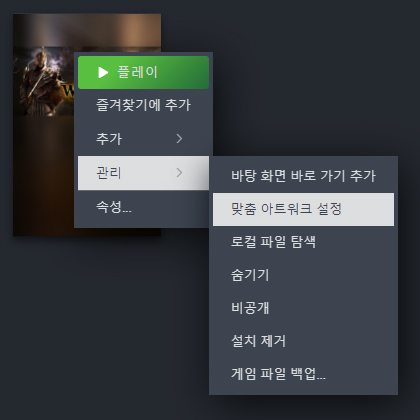This screenshot has height=420, width=420.
Task: Select 맞춤 아트워크 설정 in the submenu
Action: click(x=303, y=209)
